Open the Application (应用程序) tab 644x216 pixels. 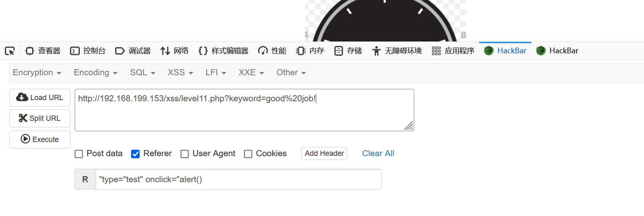point(453,51)
